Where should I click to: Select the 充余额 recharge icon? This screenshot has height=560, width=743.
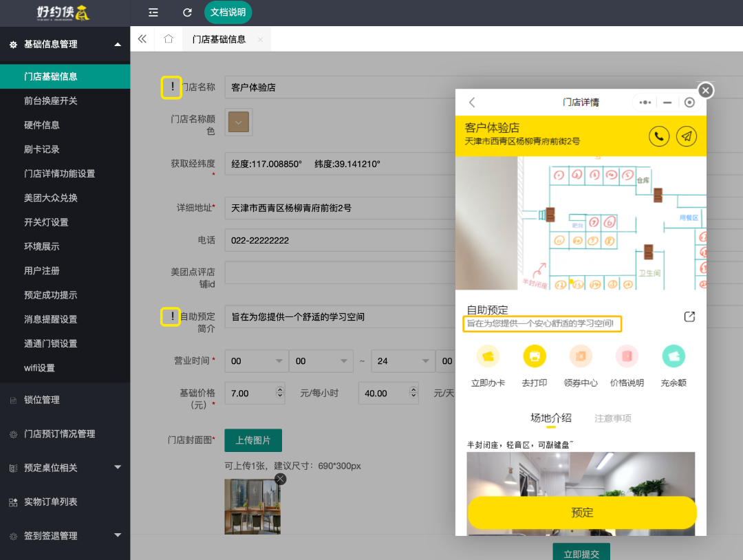[x=674, y=356]
